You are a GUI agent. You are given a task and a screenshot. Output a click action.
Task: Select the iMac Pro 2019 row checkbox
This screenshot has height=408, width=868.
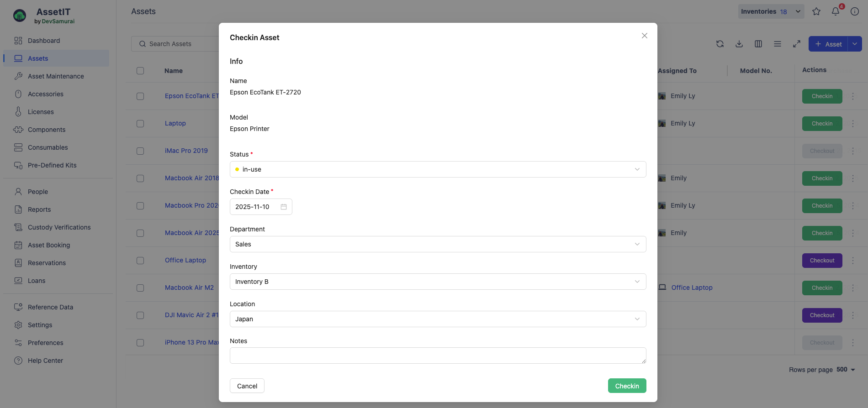pos(140,151)
